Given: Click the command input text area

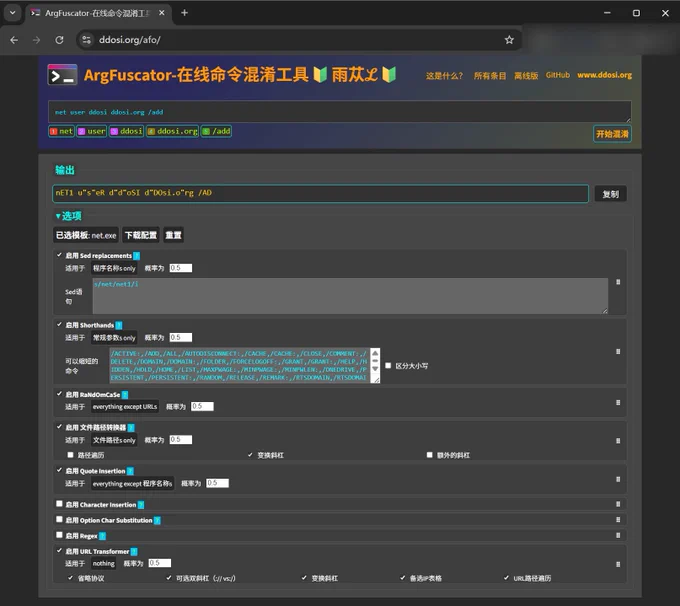Looking at the screenshot, I should pyautogui.click(x=340, y=112).
